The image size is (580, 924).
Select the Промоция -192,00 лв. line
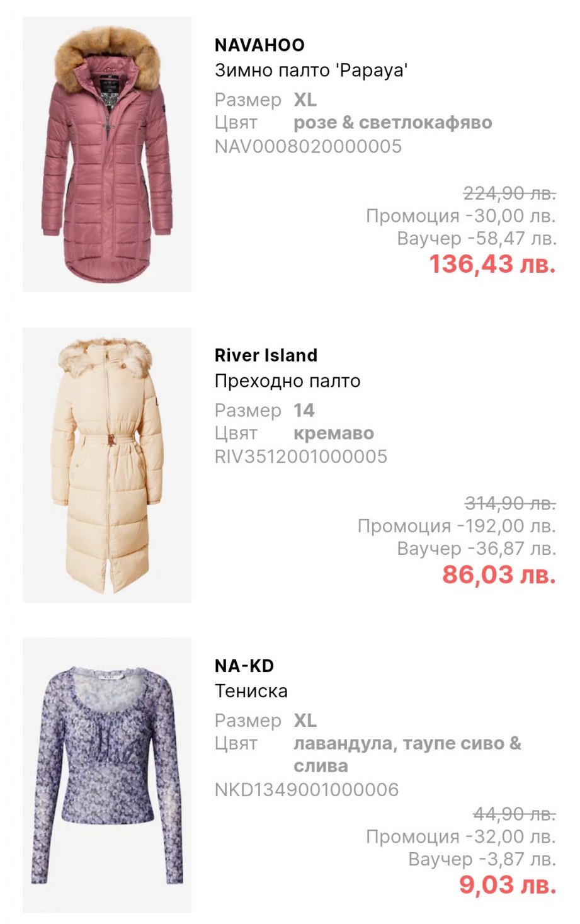click(x=456, y=526)
